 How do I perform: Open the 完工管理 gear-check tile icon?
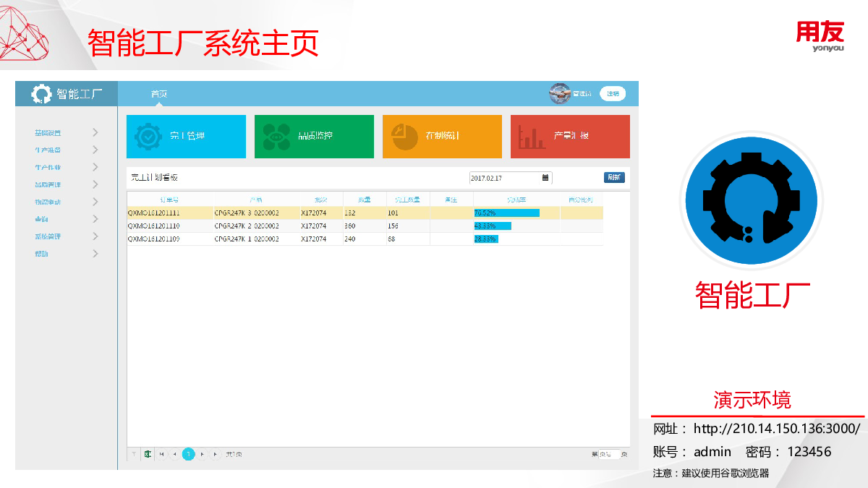click(149, 136)
